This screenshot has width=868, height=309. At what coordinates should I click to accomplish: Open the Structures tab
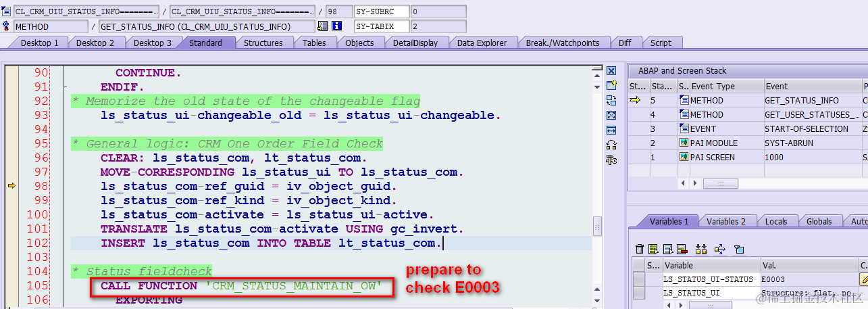[263, 43]
